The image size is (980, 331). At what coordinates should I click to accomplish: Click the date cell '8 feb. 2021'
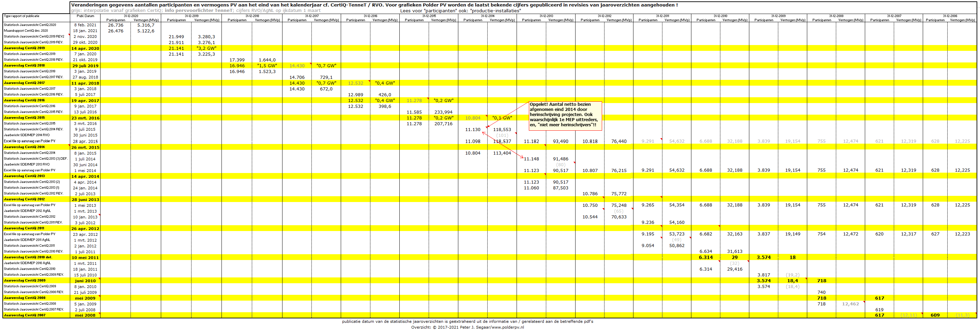85,25
